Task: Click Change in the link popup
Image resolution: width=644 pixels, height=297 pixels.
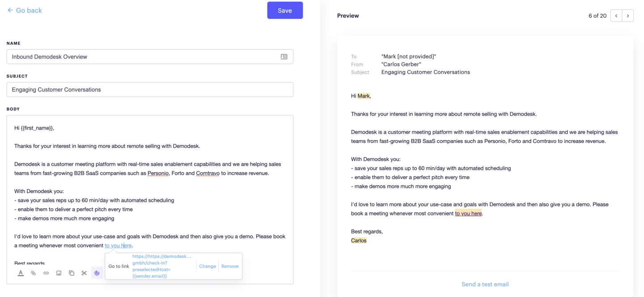Action: pos(208,266)
